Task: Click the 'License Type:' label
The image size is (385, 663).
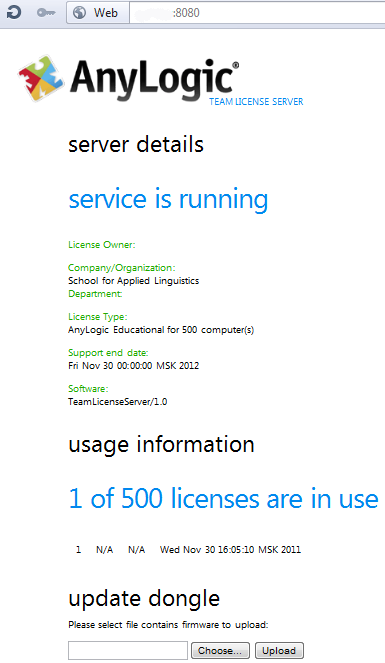Action: point(98,317)
